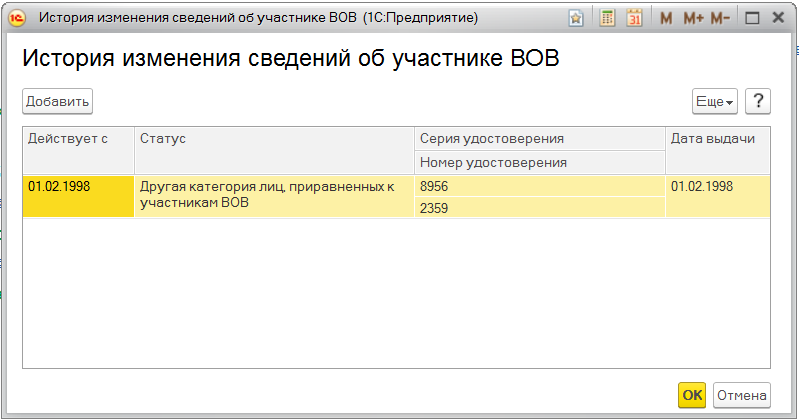Image resolution: width=799 pixels, height=420 pixels.
Task: Click the 1C application logo icon
Action: [15, 18]
